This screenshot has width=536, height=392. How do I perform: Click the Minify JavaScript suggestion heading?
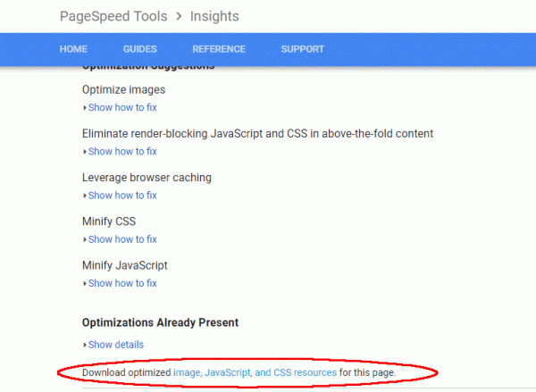pyautogui.click(x=124, y=264)
